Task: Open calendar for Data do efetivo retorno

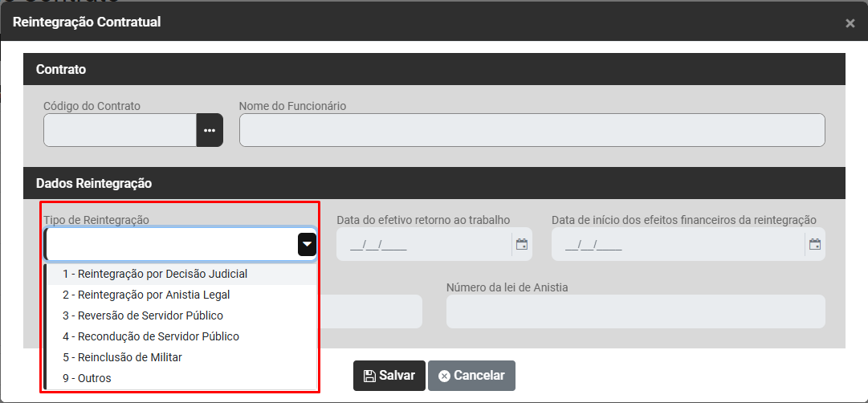Action: 521,244
